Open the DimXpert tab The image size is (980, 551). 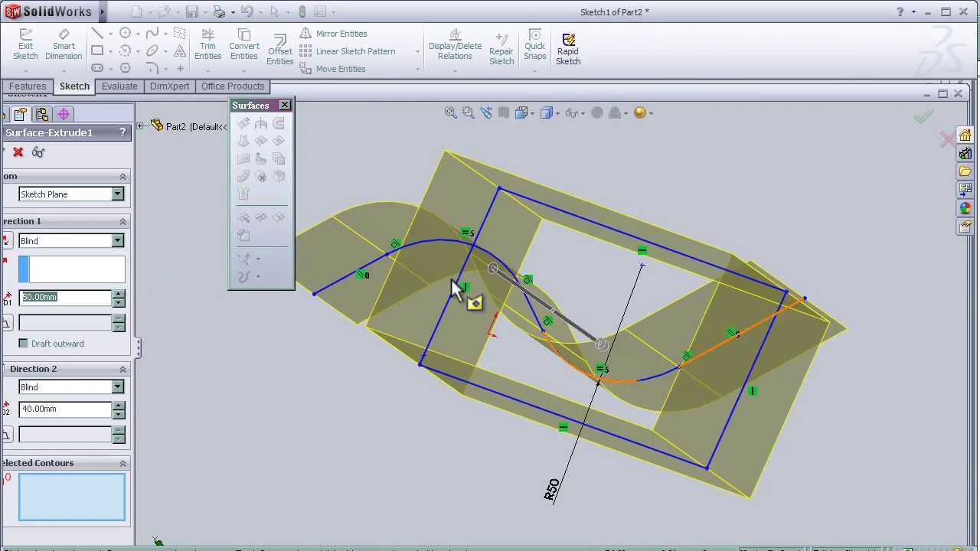pos(169,86)
